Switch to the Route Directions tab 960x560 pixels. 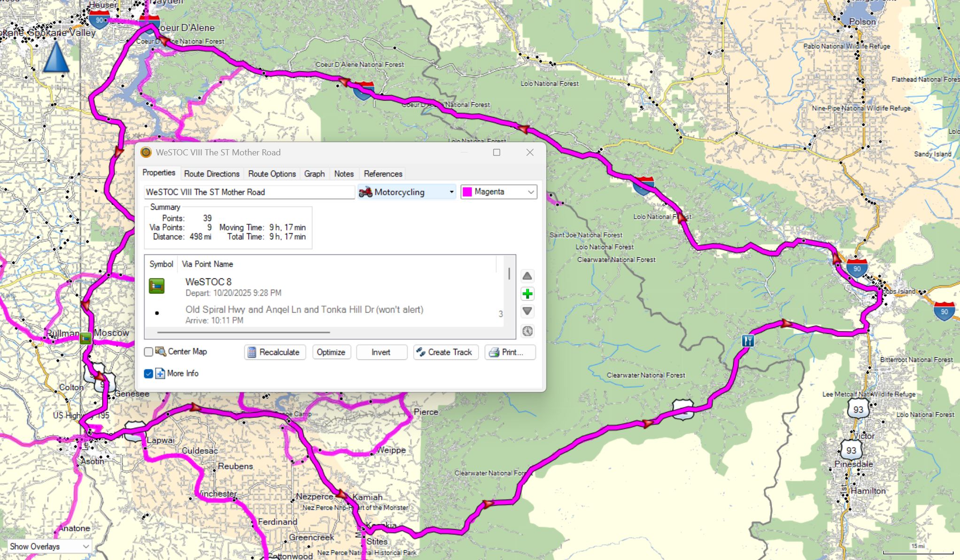pos(211,174)
